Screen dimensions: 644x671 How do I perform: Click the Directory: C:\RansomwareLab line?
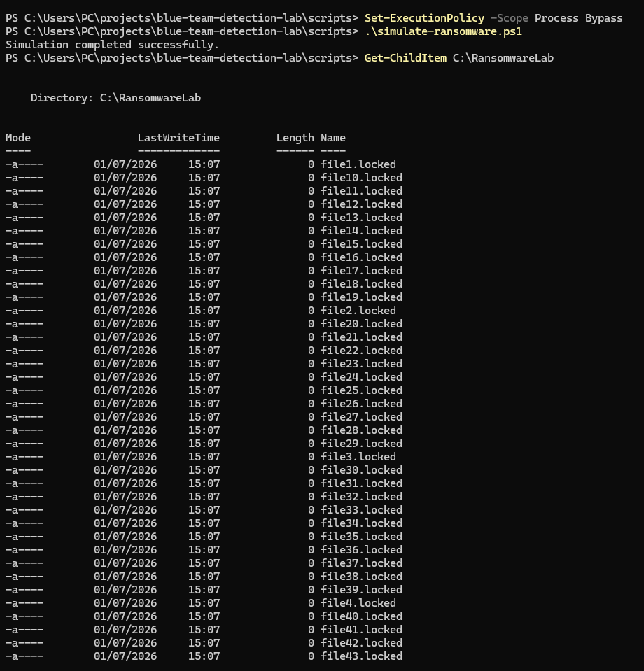pos(115,98)
